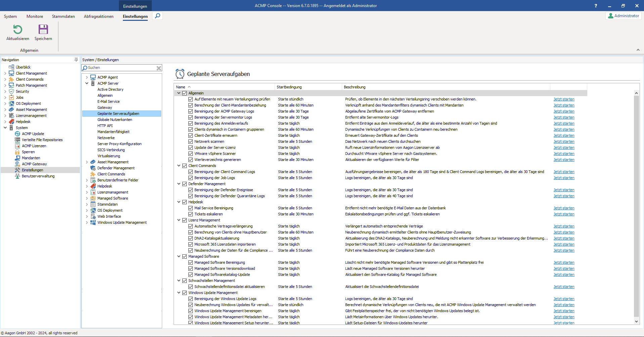Select the Helpdesk icon in Navigation

point(11,122)
